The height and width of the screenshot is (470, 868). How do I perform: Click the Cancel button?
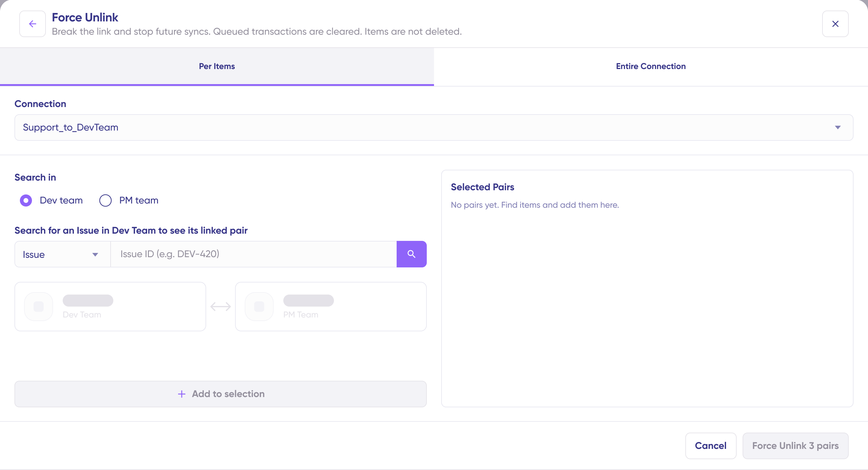(x=710, y=445)
